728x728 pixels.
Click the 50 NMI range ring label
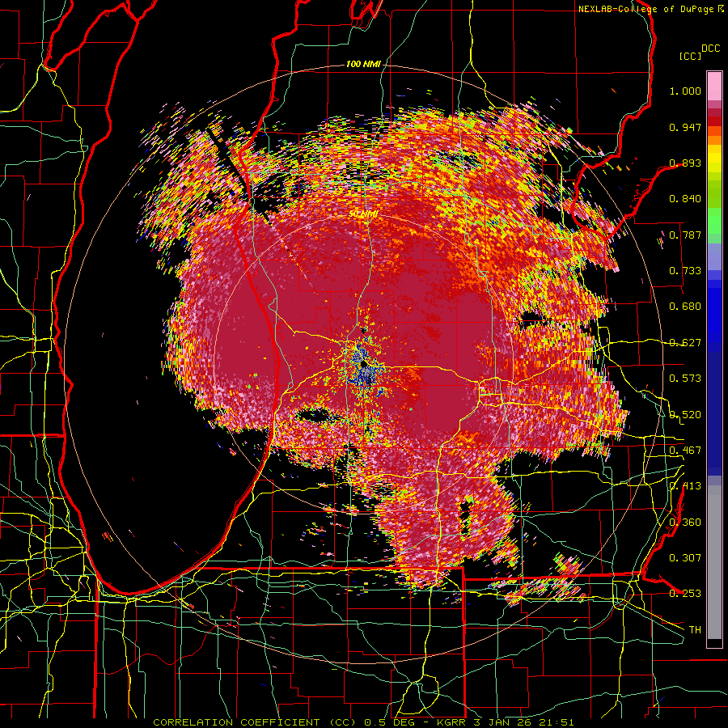363,214
